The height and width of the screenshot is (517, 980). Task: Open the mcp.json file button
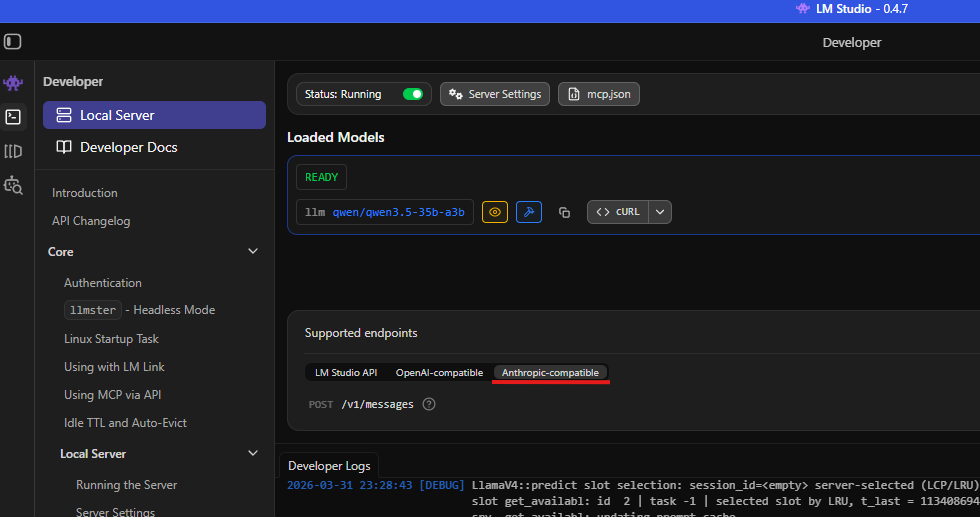coord(599,94)
